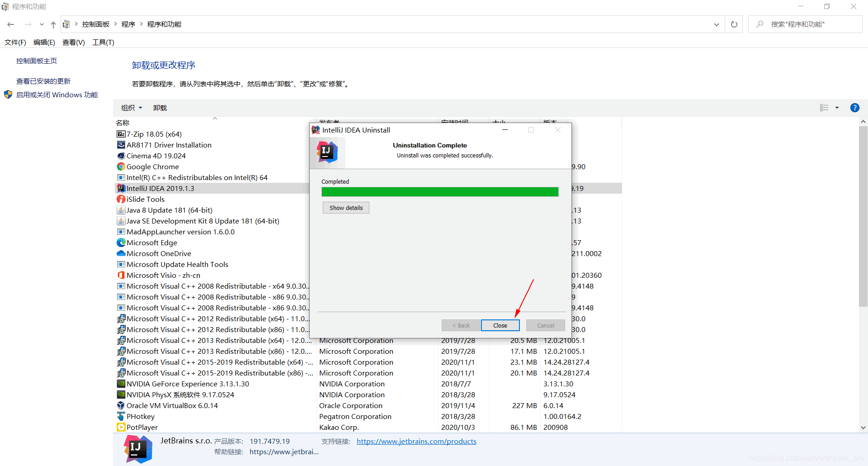868x466 pixels.
Task: Click the green uninstall progress bar
Action: 440,192
